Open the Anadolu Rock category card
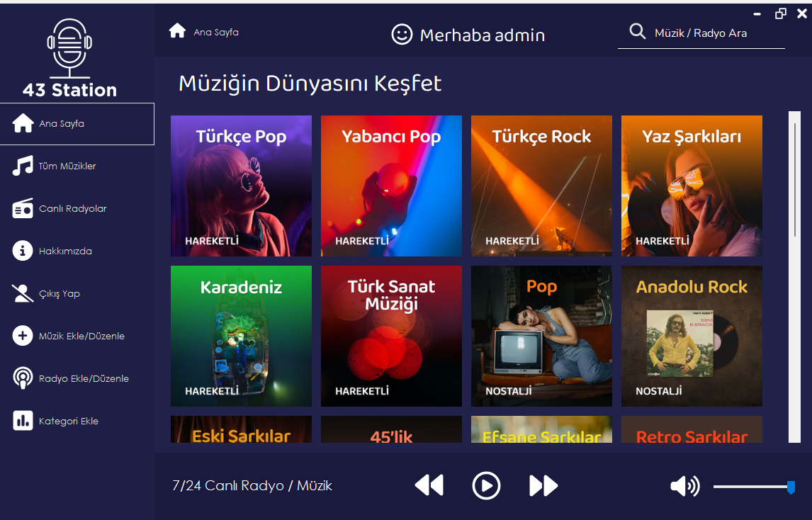The image size is (812, 520). [692, 336]
